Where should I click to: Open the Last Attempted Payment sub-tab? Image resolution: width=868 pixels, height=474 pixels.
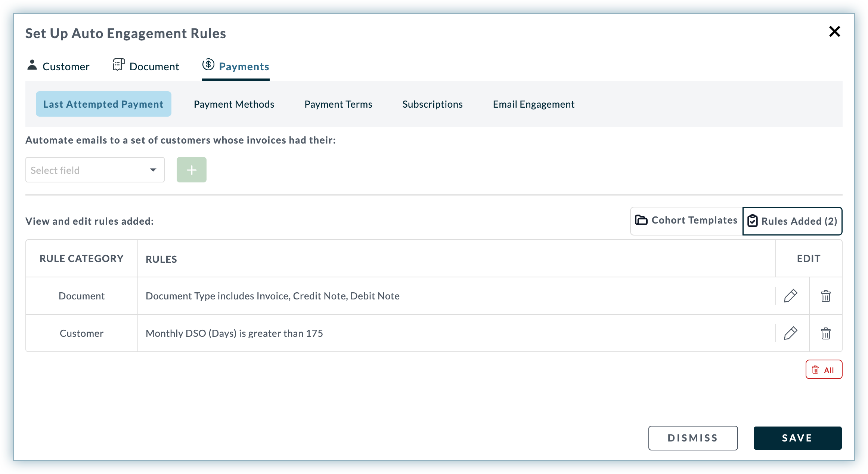[x=103, y=104]
